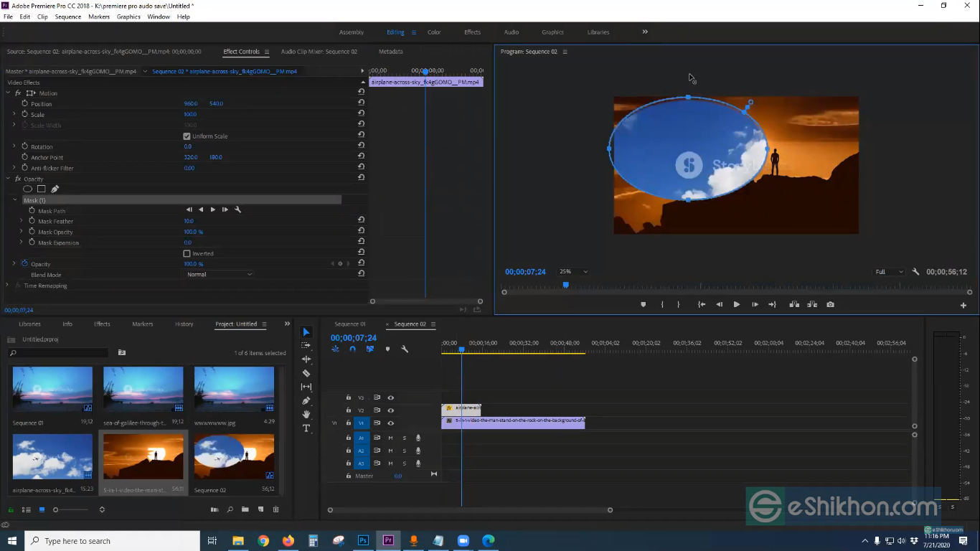The image size is (980, 551).
Task: Select the Track Select Forward tool
Action: pyautogui.click(x=306, y=346)
